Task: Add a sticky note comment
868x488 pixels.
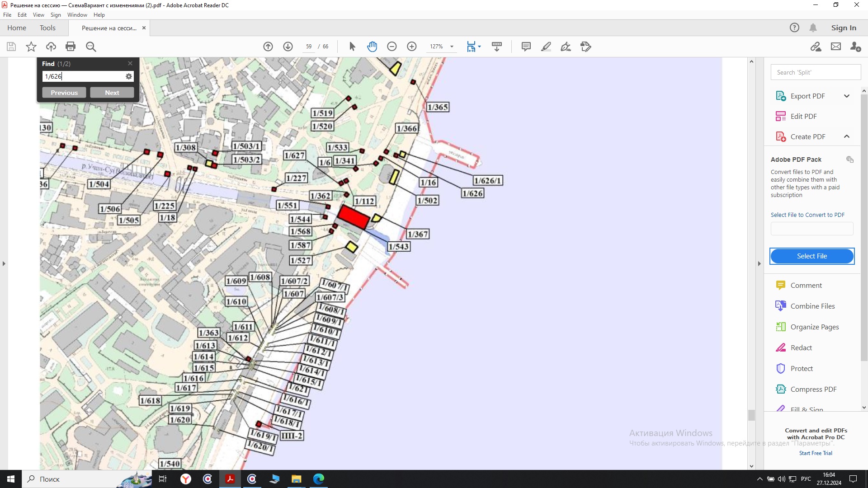Action: point(526,47)
